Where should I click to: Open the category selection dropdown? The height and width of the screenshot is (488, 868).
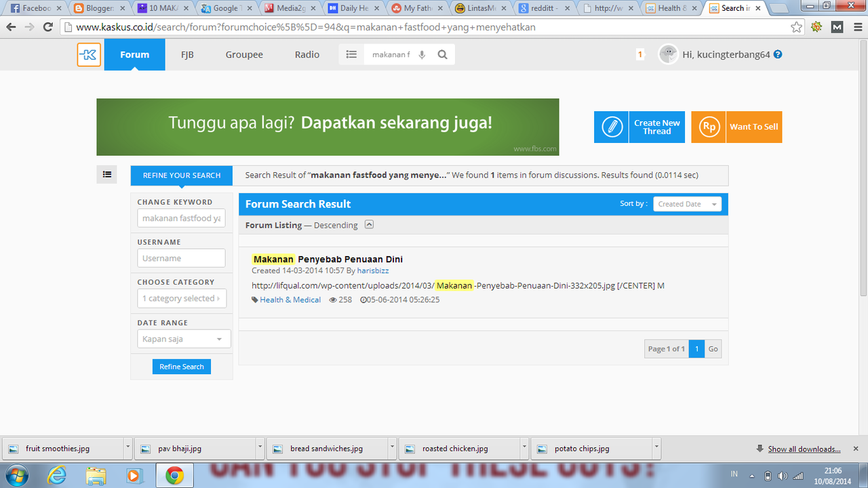pyautogui.click(x=182, y=298)
